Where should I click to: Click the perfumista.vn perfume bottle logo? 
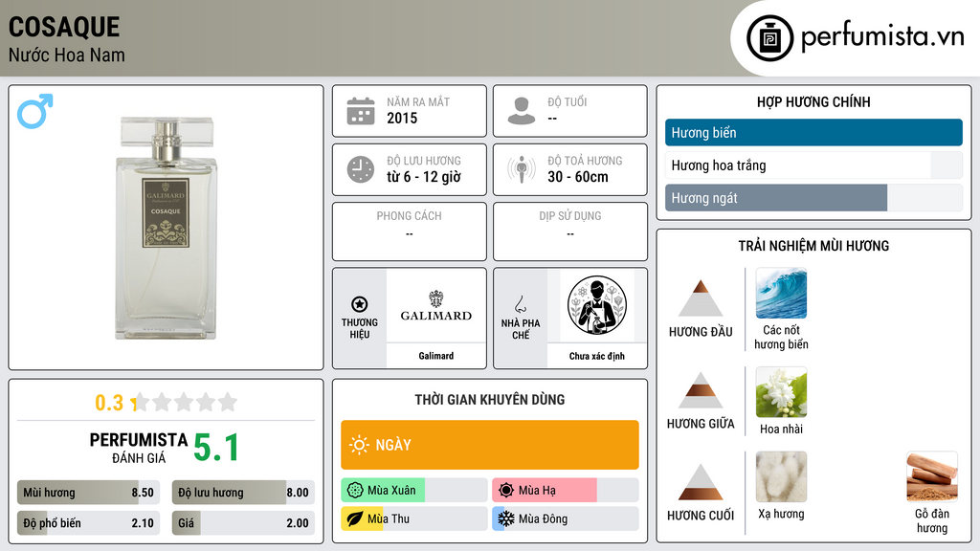(x=769, y=38)
